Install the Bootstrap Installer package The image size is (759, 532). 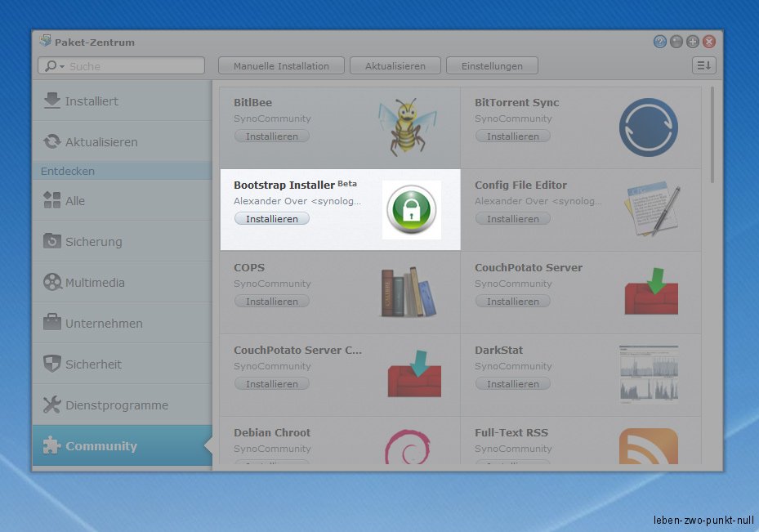(x=271, y=218)
